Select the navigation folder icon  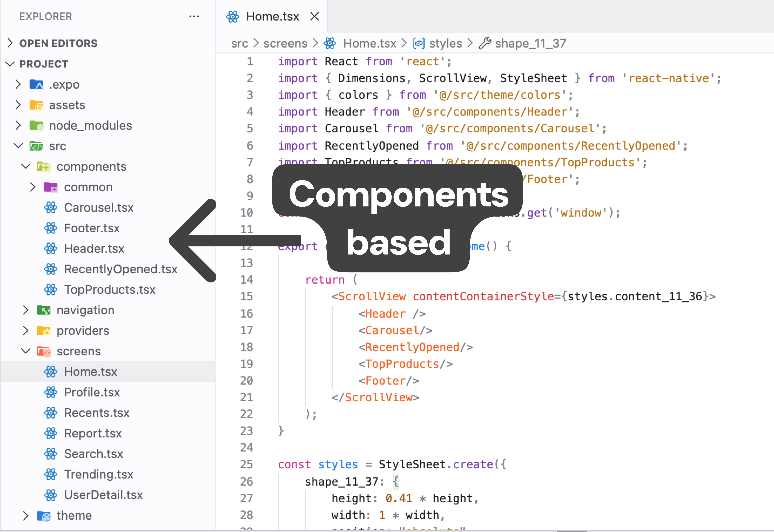(x=44, y=310)
